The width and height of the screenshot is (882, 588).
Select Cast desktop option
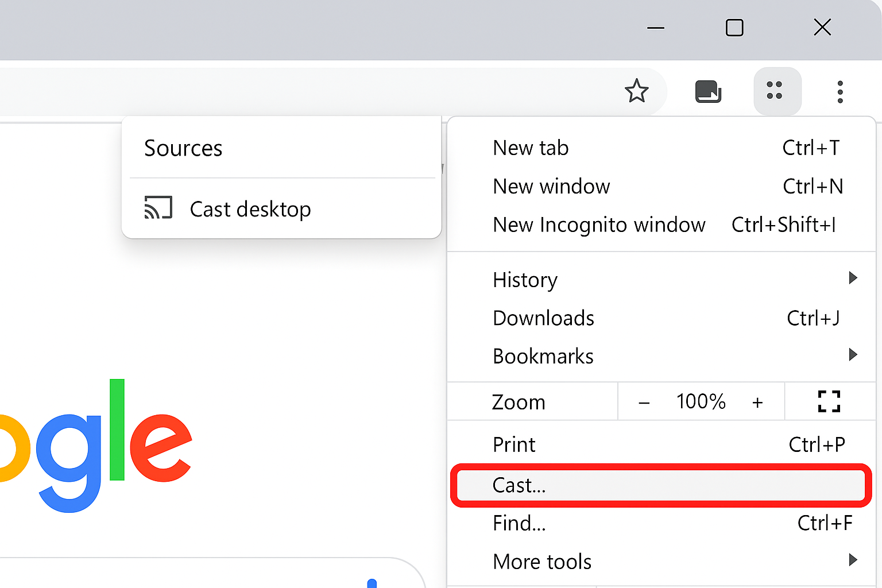point(250,208)
